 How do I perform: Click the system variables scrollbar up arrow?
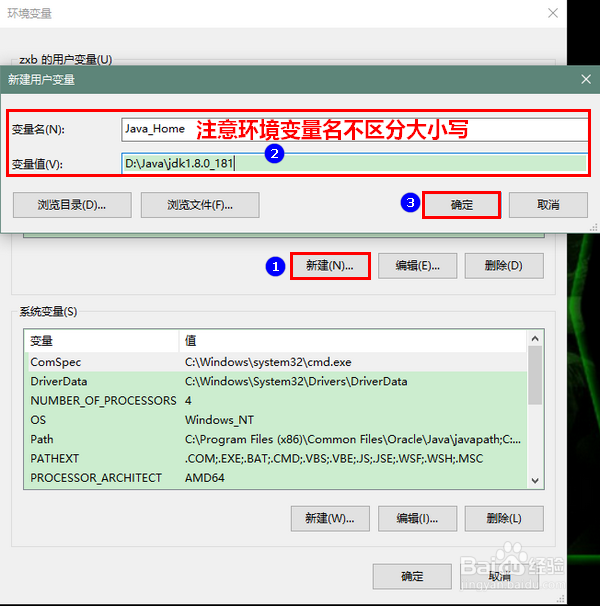[x=535, y=339]
